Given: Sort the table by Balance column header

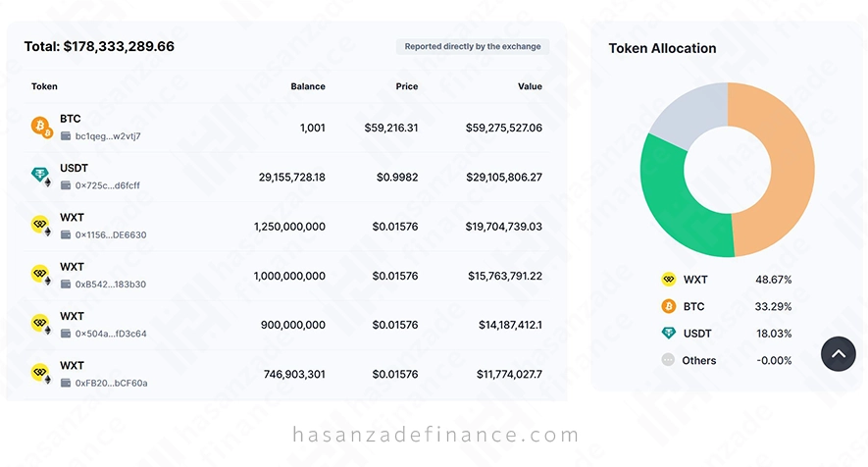Looking at the screenshot, I should 308,86.
